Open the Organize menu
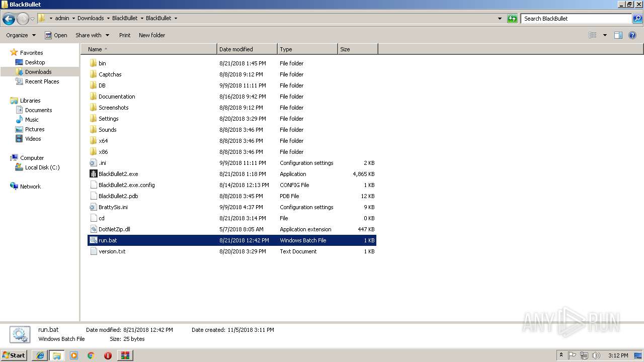The width and height of the screenshot is (644, 362). (21, 35)
